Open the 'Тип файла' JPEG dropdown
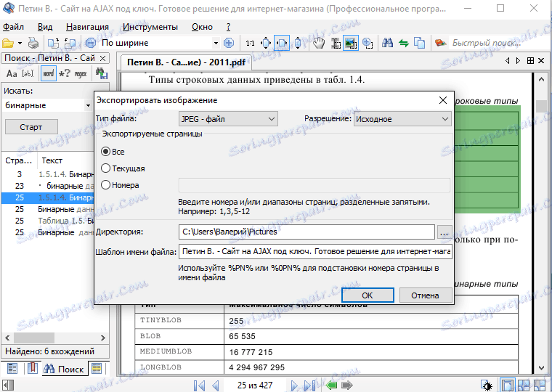The image size is (552, 392). pyautogui.click(x=227, y=119)
